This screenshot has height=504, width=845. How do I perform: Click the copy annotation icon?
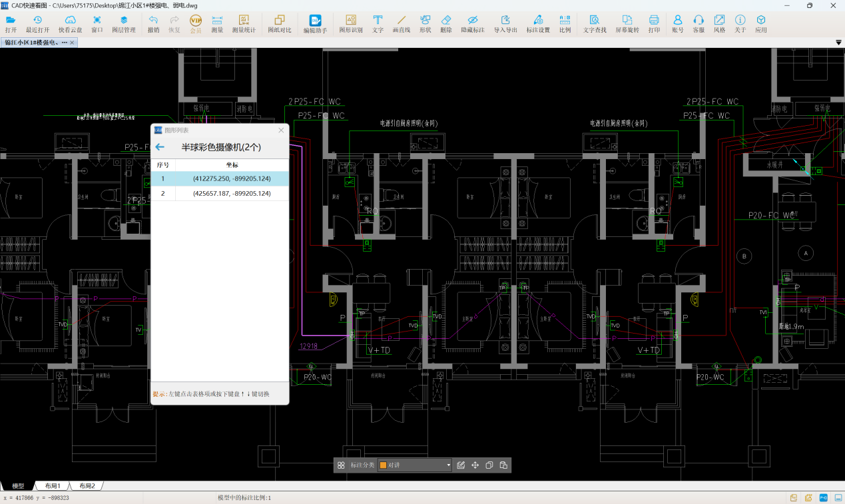coord(489,465)
